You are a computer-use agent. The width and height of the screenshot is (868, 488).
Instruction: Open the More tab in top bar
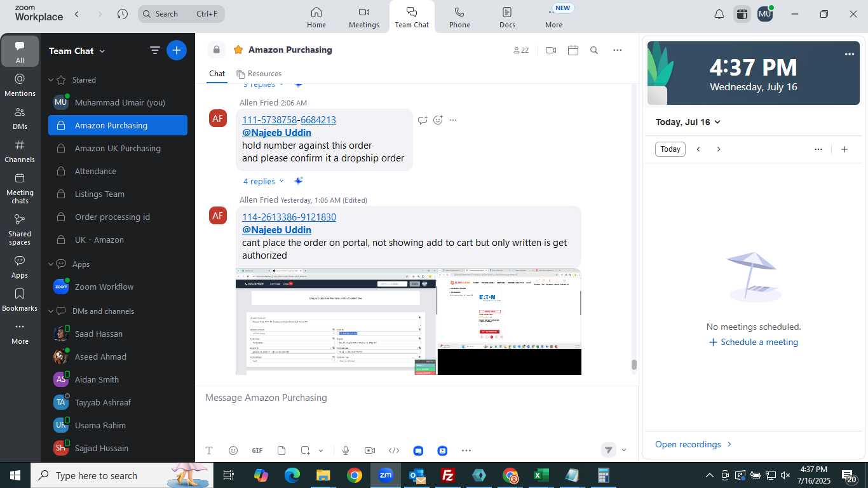[x=554, y=18]
